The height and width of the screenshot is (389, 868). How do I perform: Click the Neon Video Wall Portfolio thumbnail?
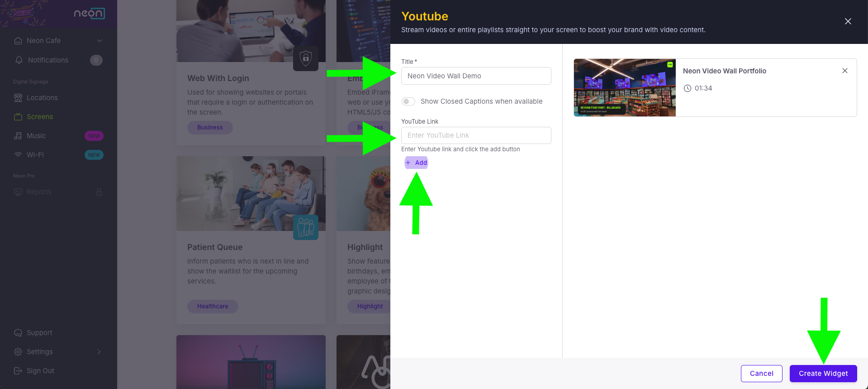tap(625, 87)
